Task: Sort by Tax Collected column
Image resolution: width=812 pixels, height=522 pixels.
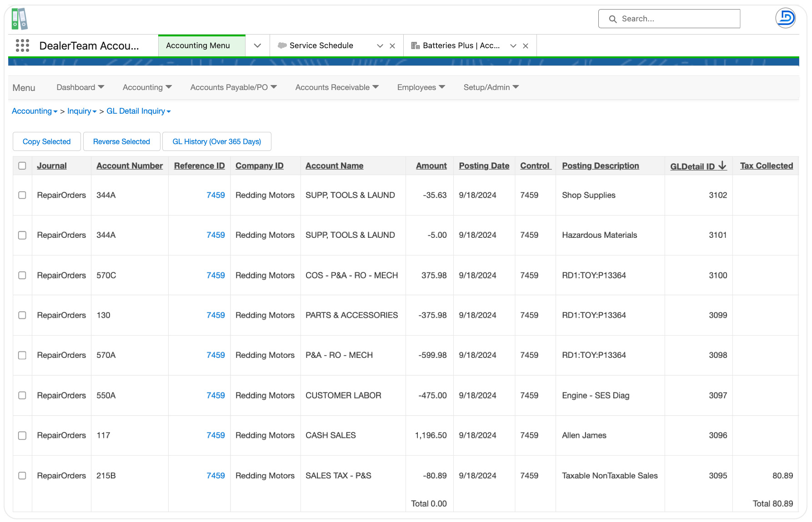Action: pyautogui.click(x=767, y=166)
